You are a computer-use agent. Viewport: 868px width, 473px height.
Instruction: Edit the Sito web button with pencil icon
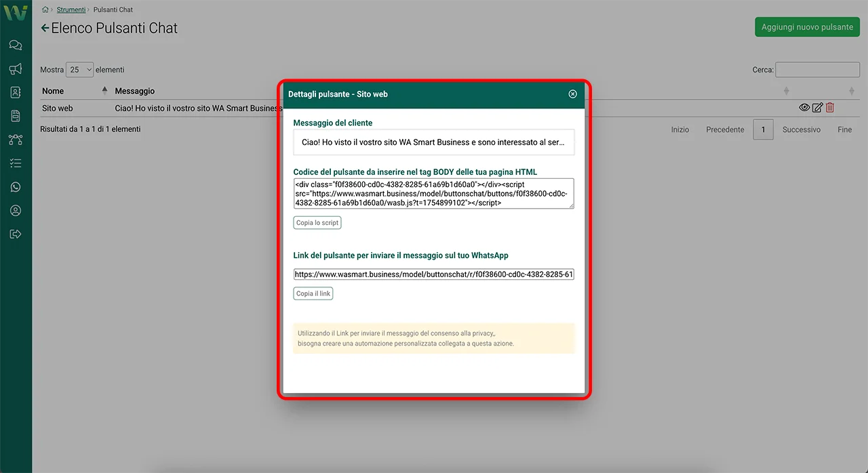coord(817,108)
